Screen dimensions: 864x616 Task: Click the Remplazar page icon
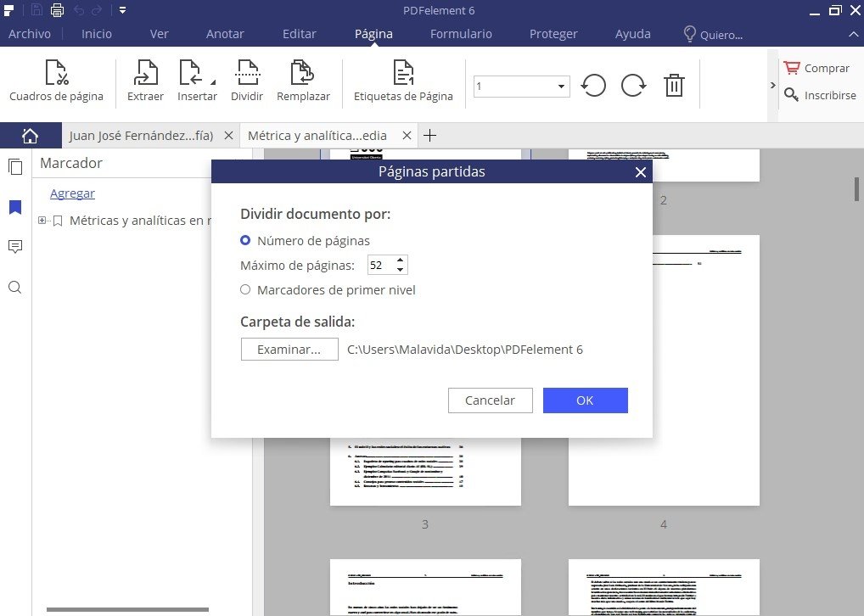(x=302, y=73)
